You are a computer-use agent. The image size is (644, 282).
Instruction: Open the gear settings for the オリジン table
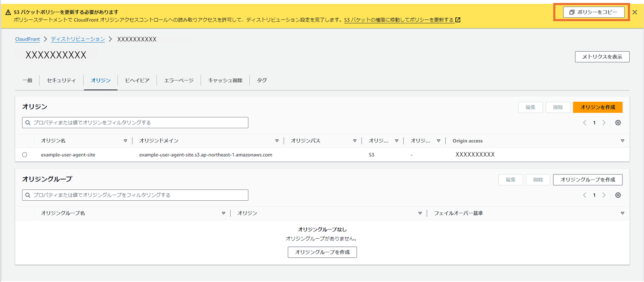tap(618, 122)
